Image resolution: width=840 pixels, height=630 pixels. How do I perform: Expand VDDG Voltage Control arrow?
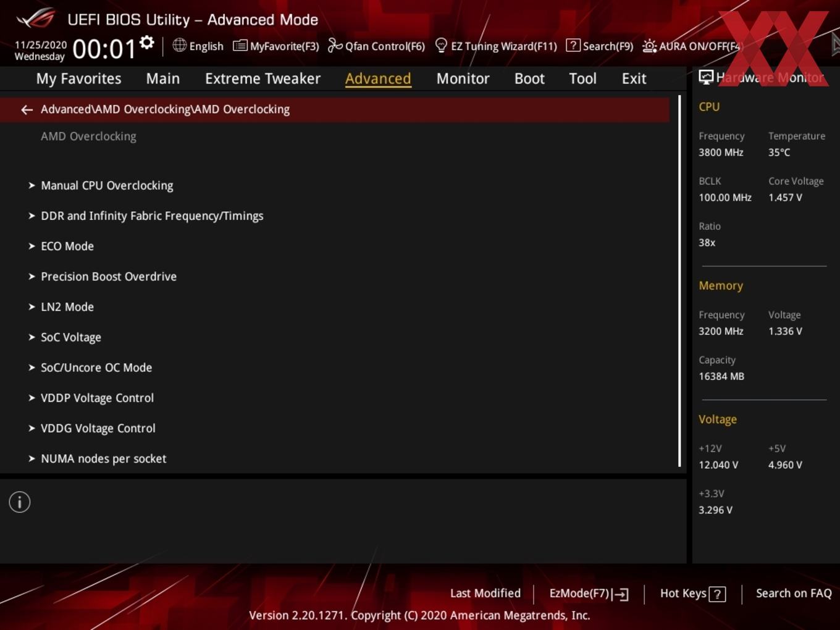coord(31,428)
